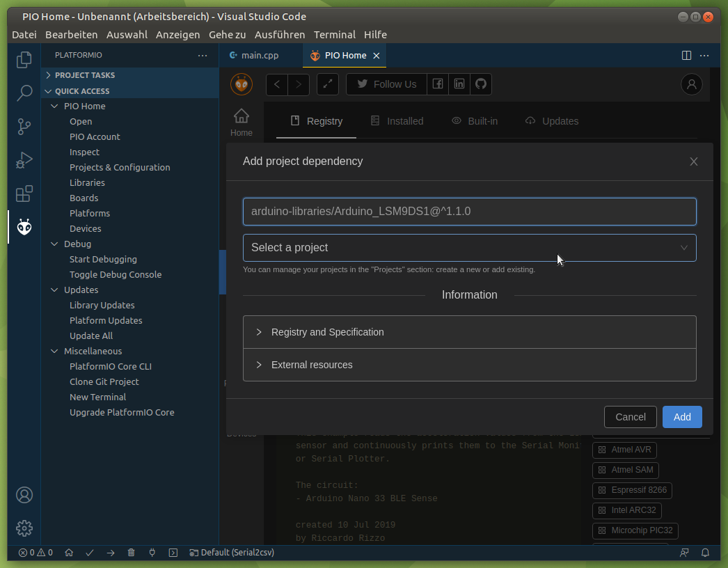
Task: Click Cancel in Add project dependency dialog
Action: 631,417
